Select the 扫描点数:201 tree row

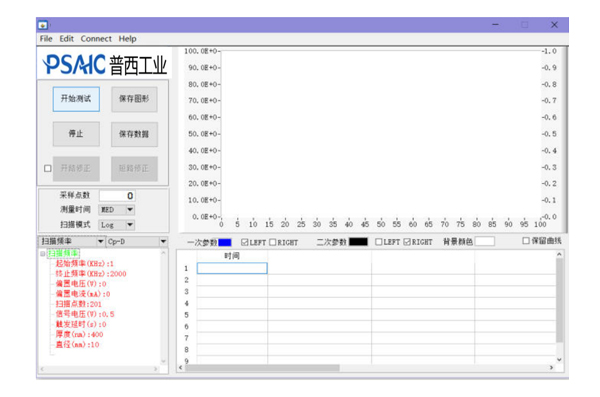click(x=79, y=304)
